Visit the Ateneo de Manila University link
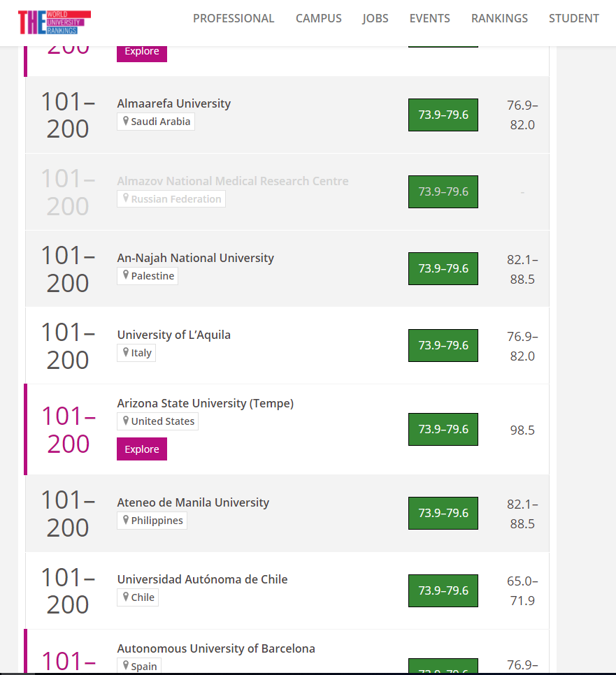 point(193,502)
